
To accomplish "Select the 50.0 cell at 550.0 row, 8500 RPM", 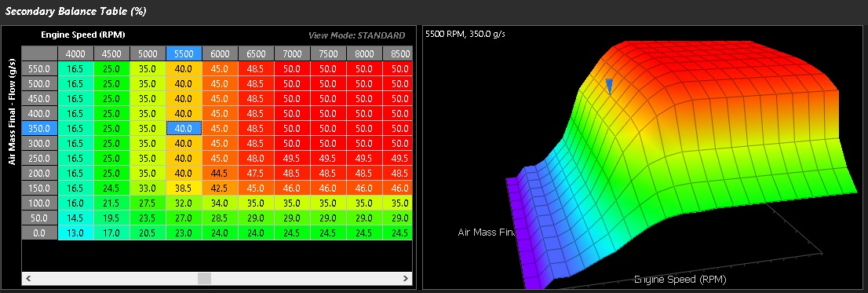I will pyautogui.click(x=397, y=68).
